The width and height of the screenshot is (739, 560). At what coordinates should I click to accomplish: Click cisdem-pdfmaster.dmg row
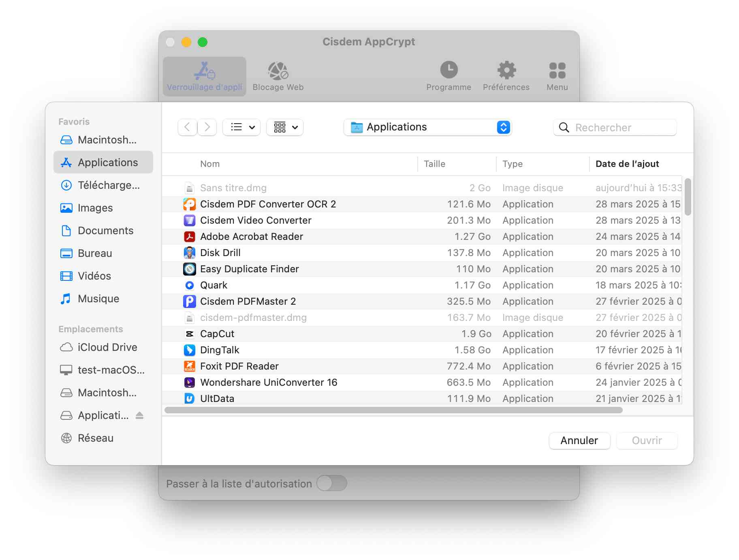422,318
